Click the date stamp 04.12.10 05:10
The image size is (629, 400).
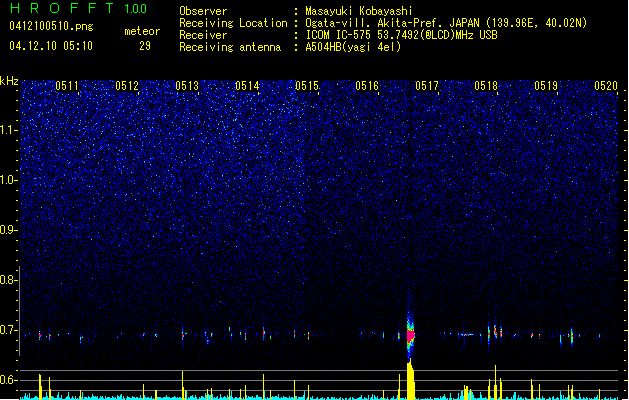(51, 46)
